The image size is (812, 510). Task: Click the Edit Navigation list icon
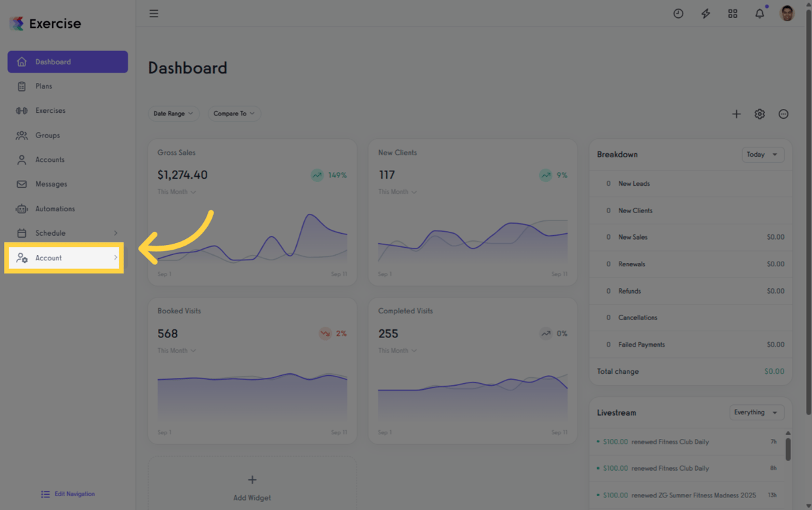[x=45, y=494]
